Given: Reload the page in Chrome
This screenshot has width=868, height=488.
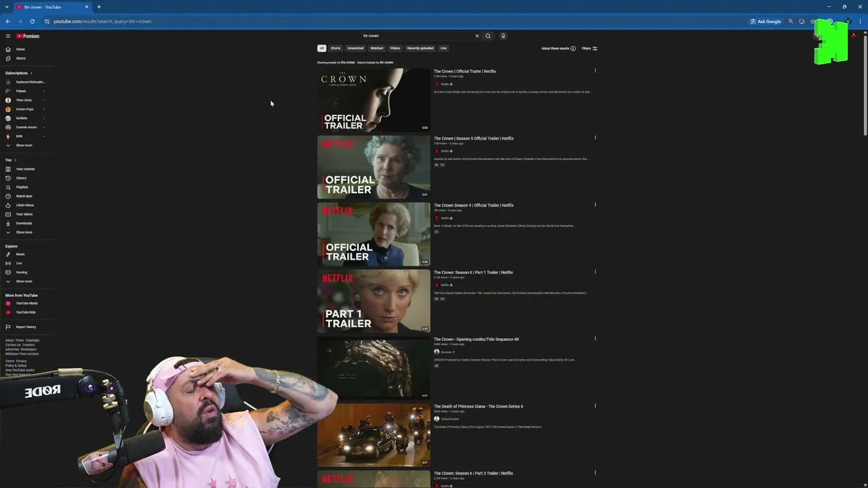Looking at the screenshot, I should point(32,22).
